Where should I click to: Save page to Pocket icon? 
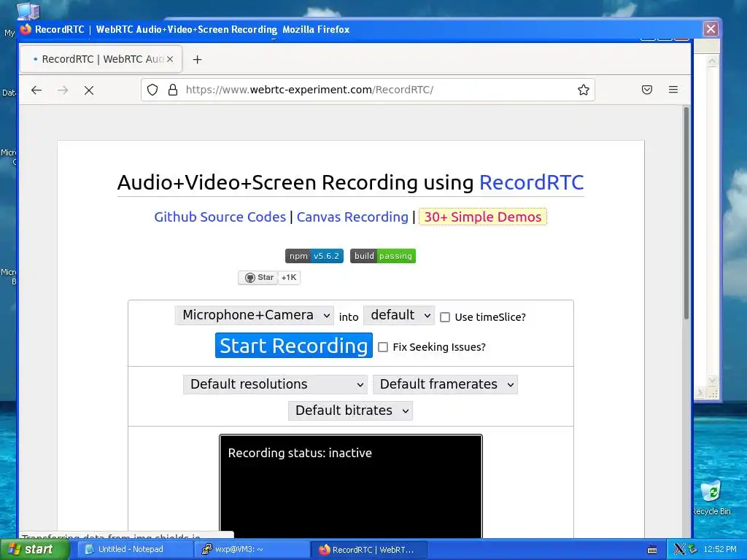click(x=647, y=90)
